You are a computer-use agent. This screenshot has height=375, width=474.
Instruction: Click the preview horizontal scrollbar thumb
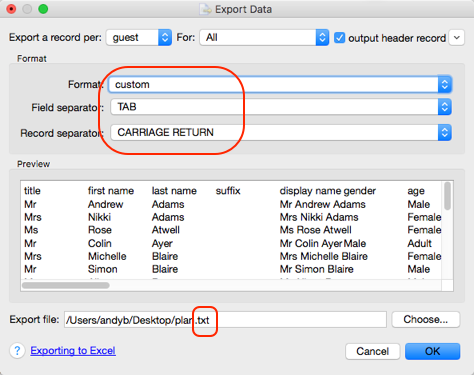[66, 285]
